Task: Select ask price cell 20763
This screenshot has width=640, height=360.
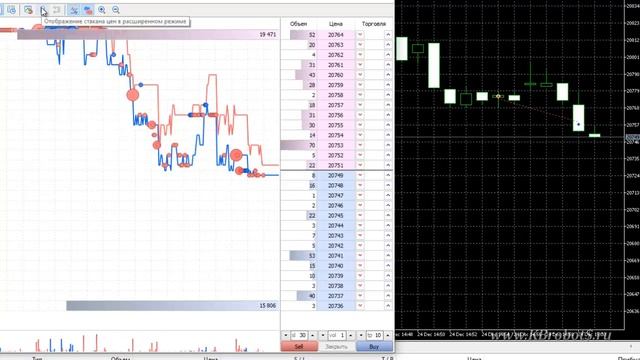Action: [336, 45]
